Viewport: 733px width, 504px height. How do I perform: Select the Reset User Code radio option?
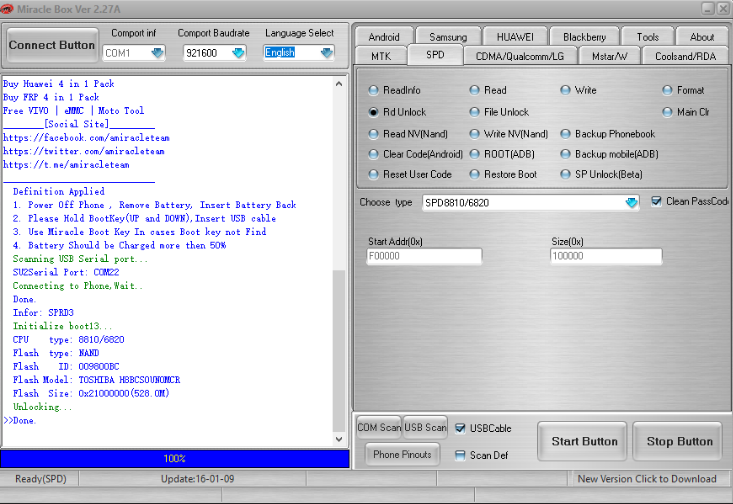point(410,174)
